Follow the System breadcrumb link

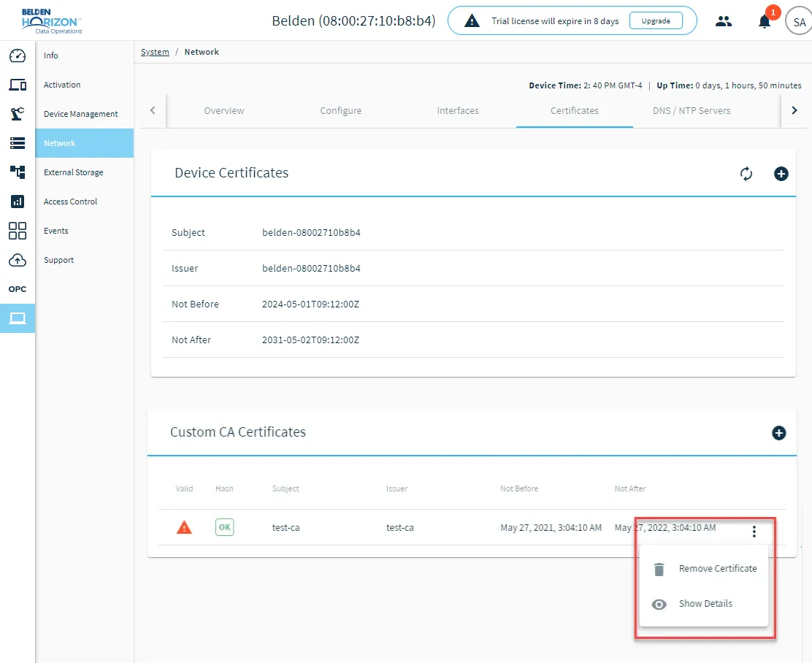coord(155,52)
